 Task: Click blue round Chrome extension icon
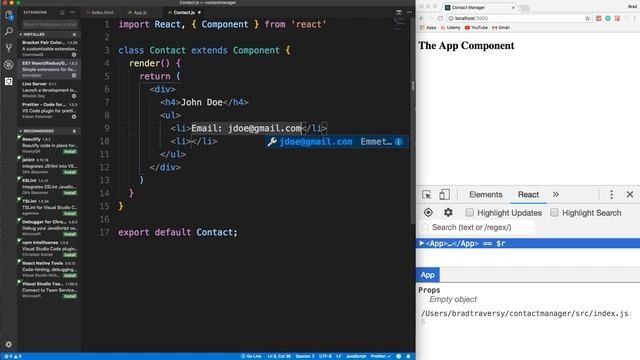(608, 18)
